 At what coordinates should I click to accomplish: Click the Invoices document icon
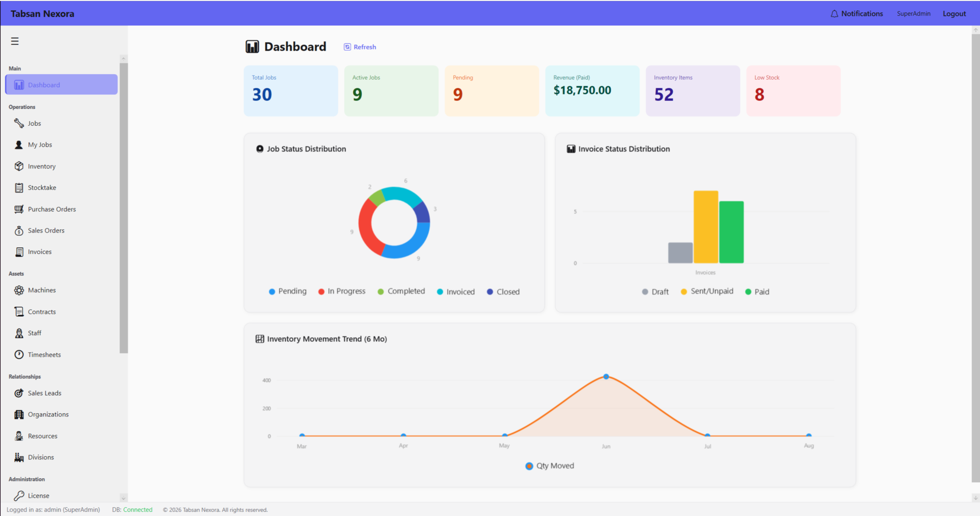click(x=19, y=252)
